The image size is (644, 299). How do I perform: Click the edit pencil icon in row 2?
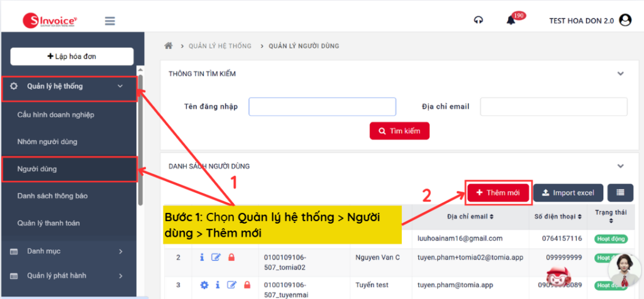tap(216, 258)
